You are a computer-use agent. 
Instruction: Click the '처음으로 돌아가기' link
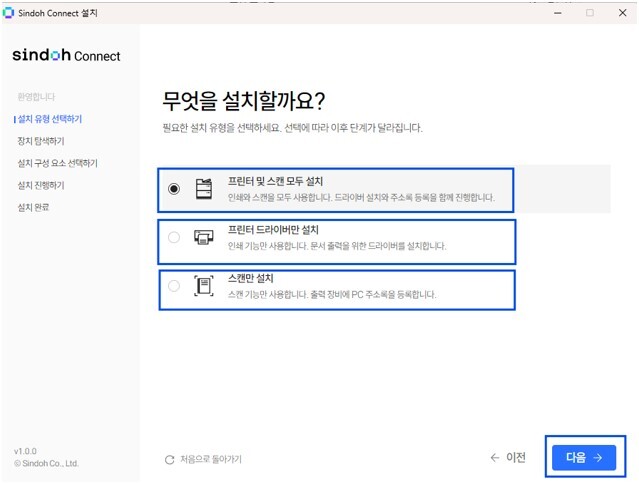(203, 460)
